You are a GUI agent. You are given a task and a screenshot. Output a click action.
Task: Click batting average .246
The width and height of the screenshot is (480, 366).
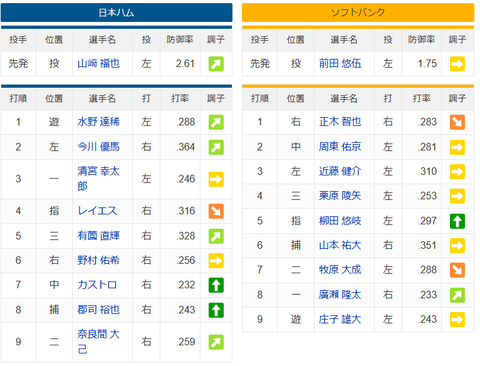coord(186,179)
